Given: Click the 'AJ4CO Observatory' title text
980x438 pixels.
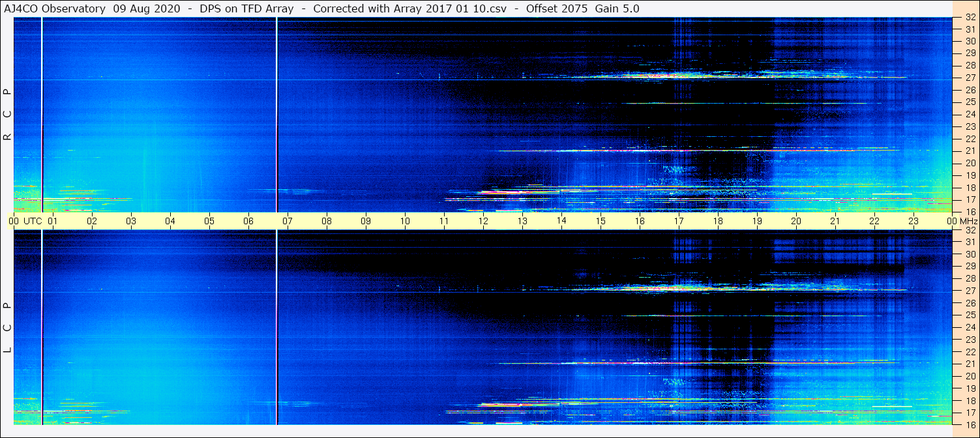Looking at the screenshot, I should tap(55, 9).
